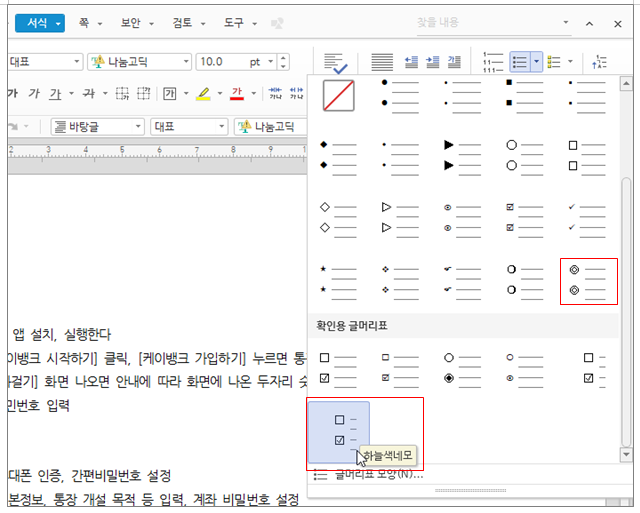Image resolution: width=640 pixels, height=513 pixels.
Task: Click the widen character spacing icon
Action: pos(297,93)
